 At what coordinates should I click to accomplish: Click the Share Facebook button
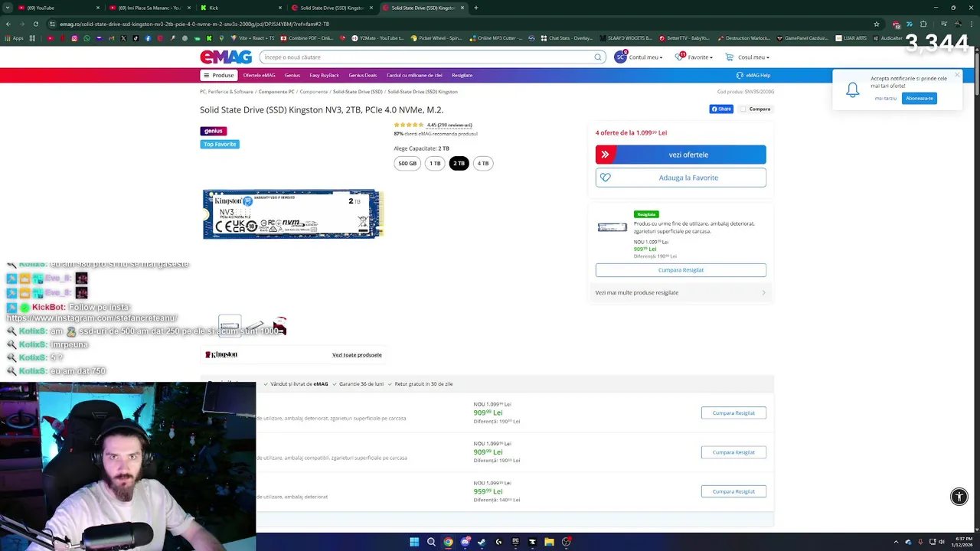721,109
